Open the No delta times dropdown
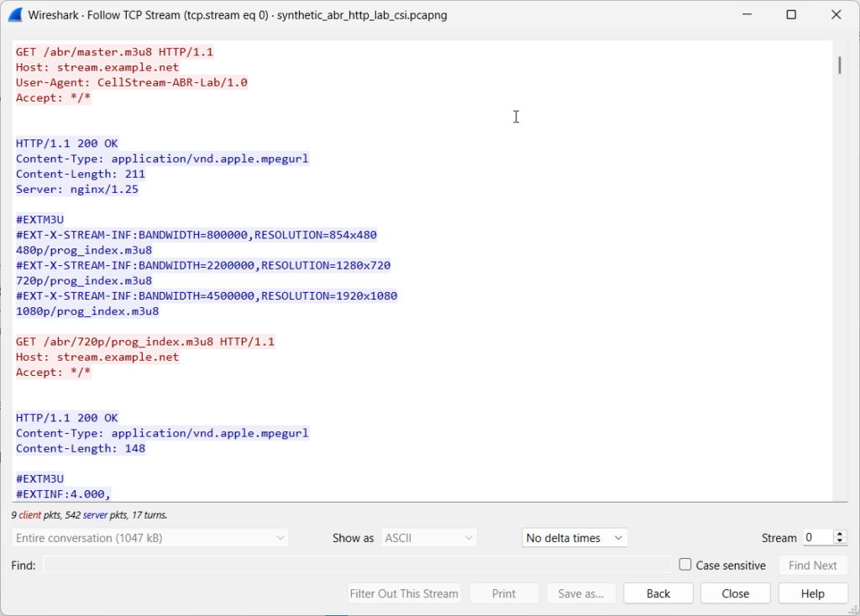860x616 pixels. (x=574, y=538)
